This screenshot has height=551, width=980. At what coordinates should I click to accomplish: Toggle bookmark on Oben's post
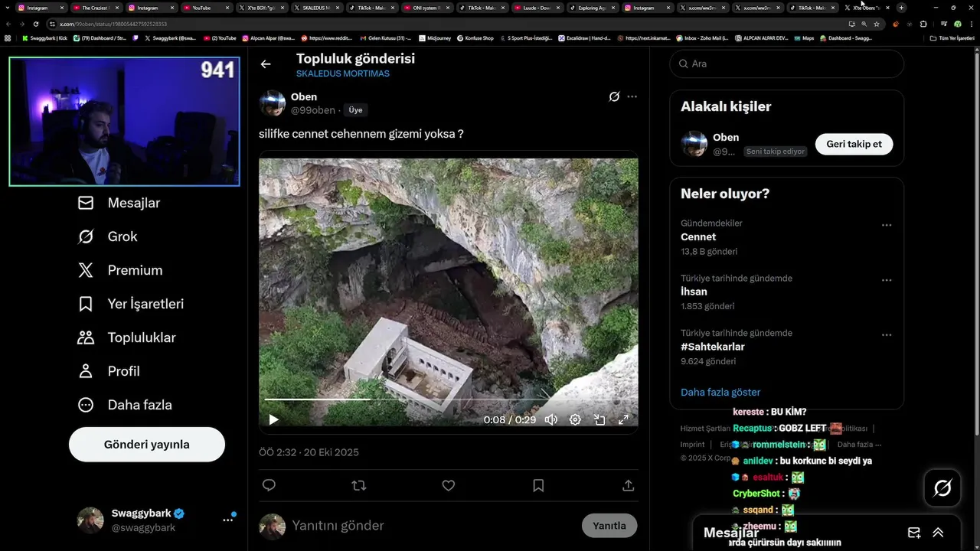pos(538,485)
